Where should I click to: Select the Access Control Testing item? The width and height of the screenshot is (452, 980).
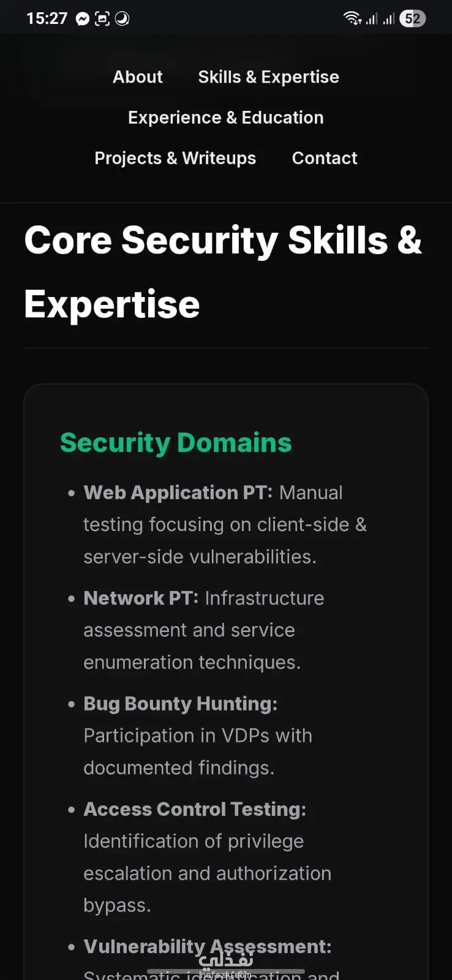[x=207, y=856]
